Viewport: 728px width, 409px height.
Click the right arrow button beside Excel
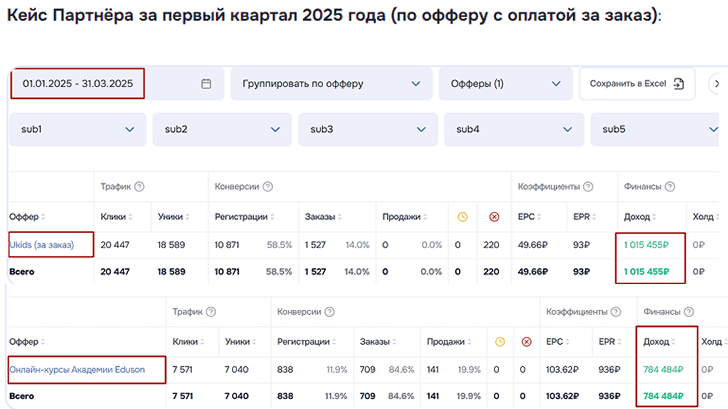click(x=716, y=84)
